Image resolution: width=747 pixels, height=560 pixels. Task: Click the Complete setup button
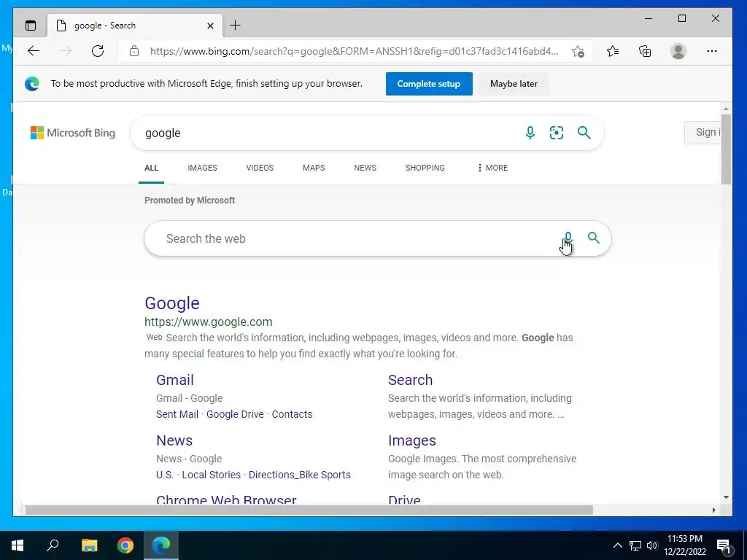(x=429, y=84)
